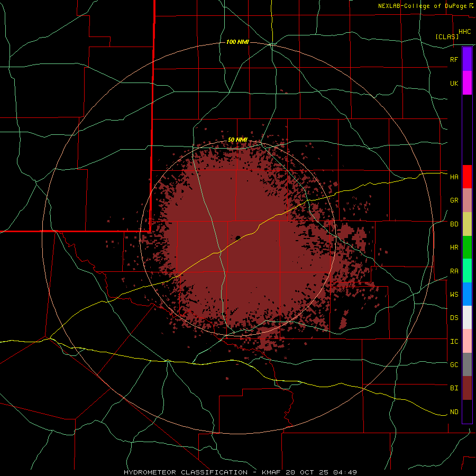Click the white DS legend swatch
The image size is (476, 476).
coord(467,317)
